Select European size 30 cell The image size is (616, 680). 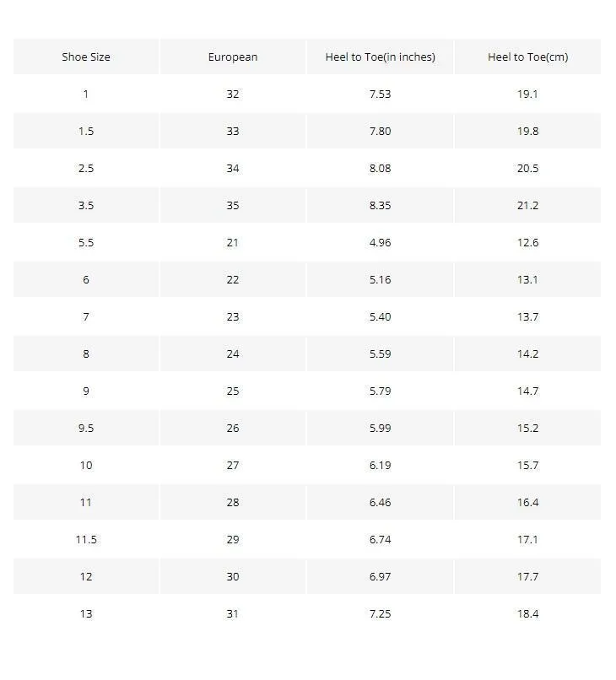point(233,576)
